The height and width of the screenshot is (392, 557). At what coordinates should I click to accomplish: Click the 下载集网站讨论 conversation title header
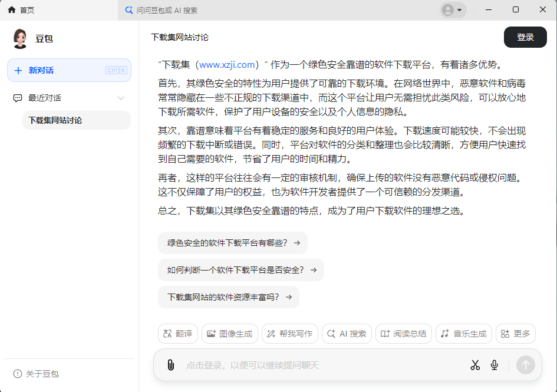(x=180, y=37)
